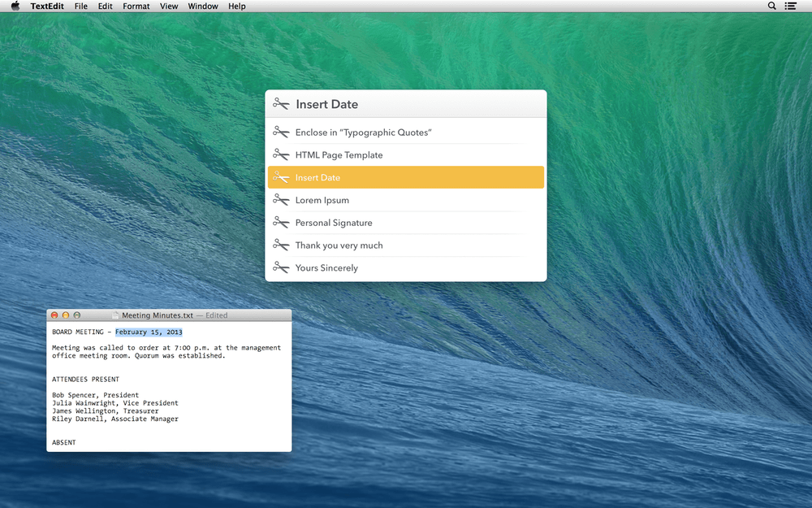Open the Help menu
The width and height of the screenshot is (812, 508).
tap(237, 7)
